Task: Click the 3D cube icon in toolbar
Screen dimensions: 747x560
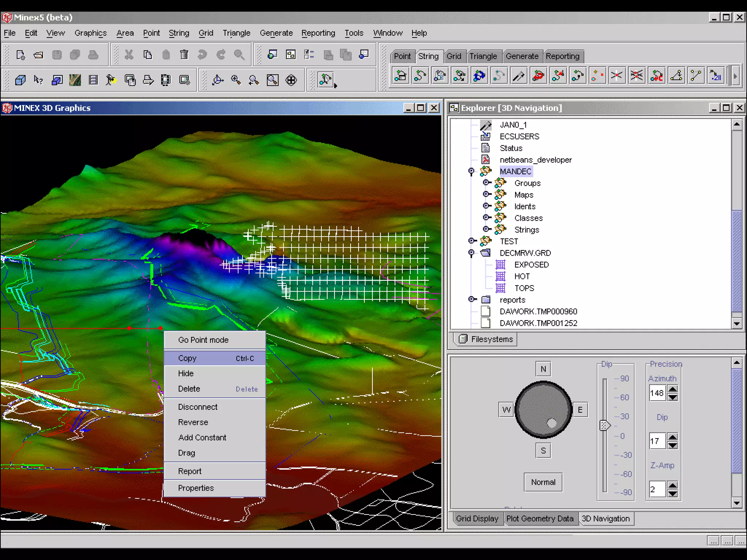Action: (20, 80)
